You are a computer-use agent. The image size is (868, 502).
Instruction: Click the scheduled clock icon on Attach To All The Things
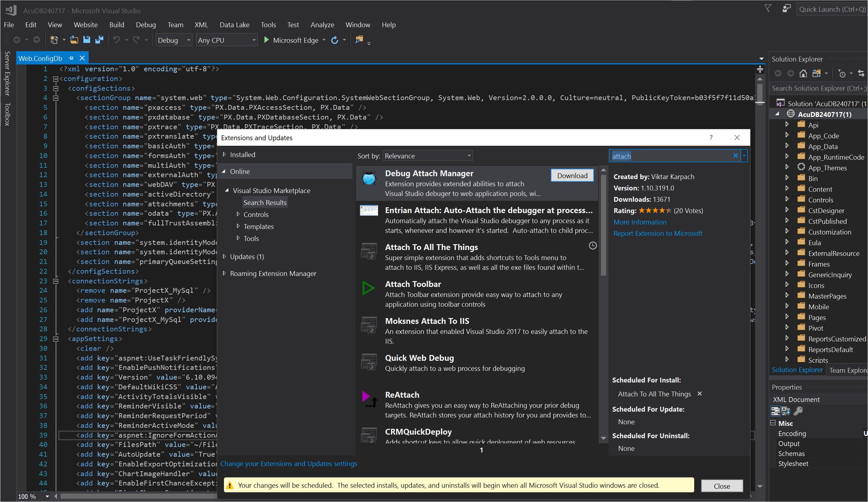(x=593, y=246)
